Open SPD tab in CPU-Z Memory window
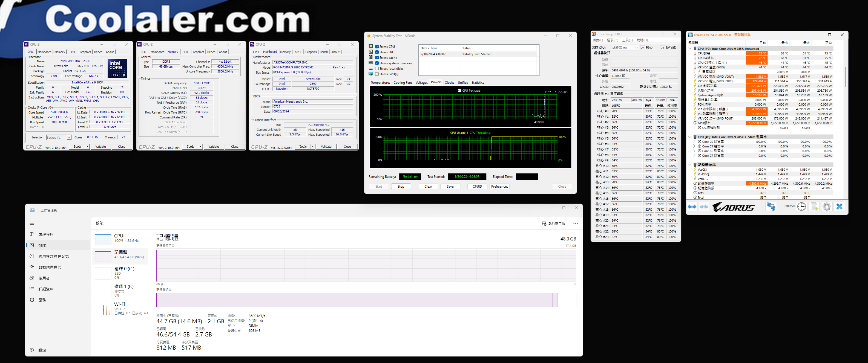868x363 pixels. [185, 52]
